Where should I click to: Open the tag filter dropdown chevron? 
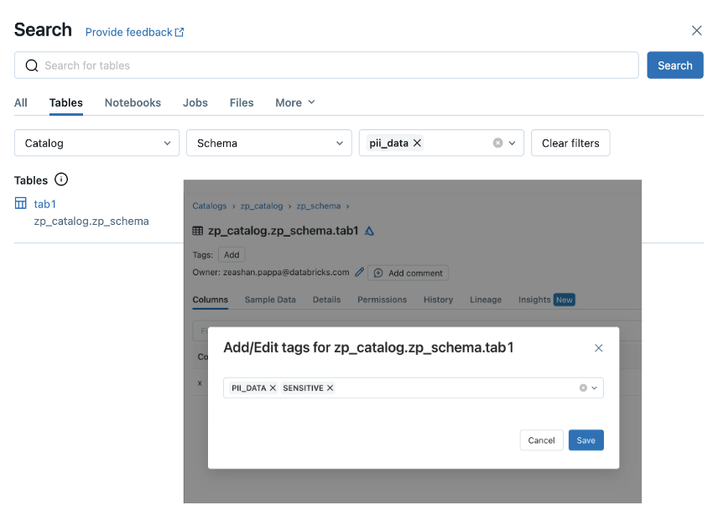513,143
